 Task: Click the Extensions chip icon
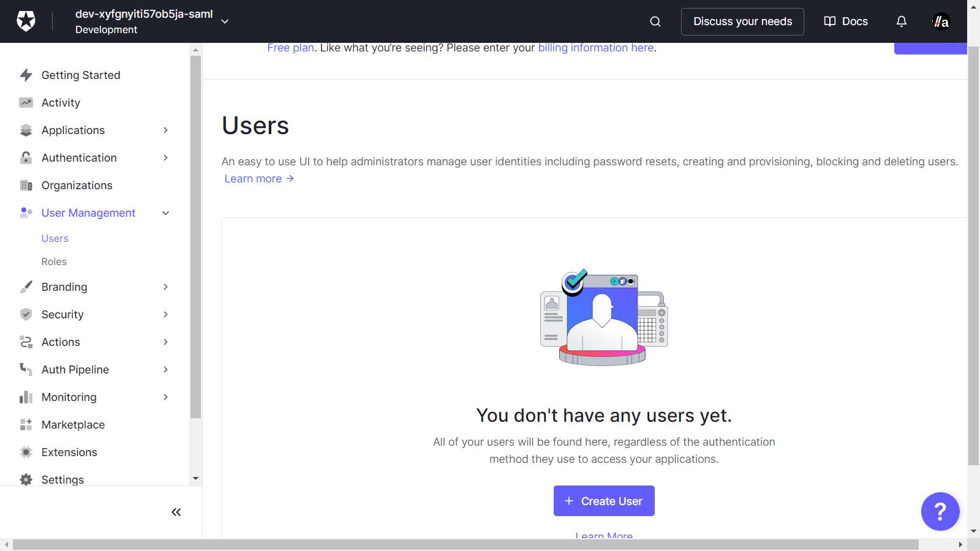(26, 452)
